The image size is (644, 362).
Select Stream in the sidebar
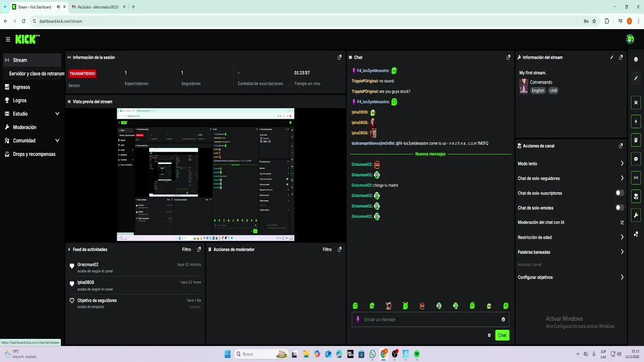[x=32, y=60]
